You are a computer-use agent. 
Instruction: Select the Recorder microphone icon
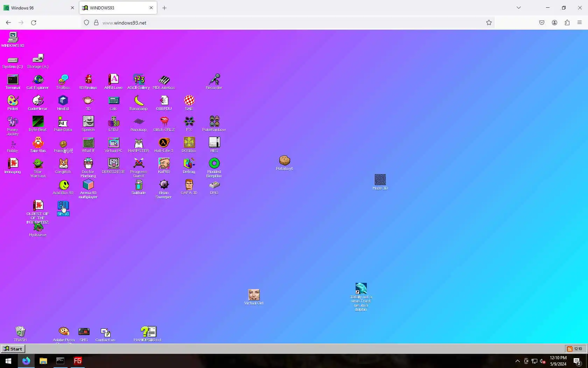[214, 82]
